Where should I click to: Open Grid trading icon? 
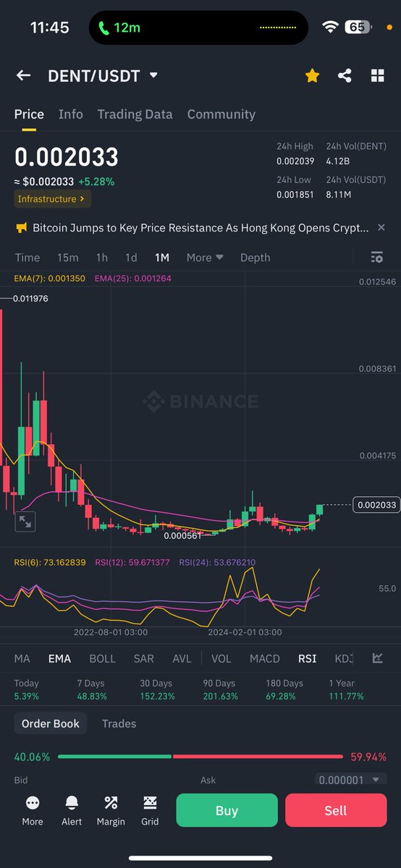click(x=150, y=810)
